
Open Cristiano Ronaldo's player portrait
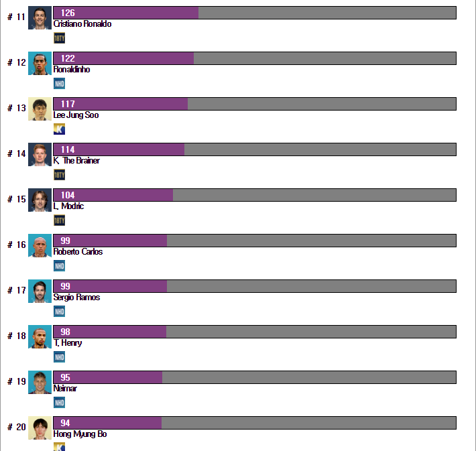[x=40, y=17]
